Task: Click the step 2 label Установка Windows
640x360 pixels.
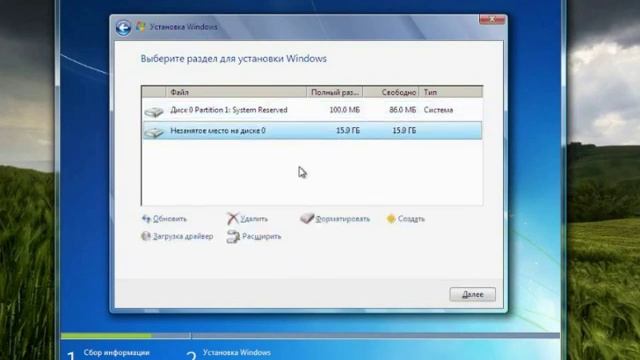Action: point(237,353)
